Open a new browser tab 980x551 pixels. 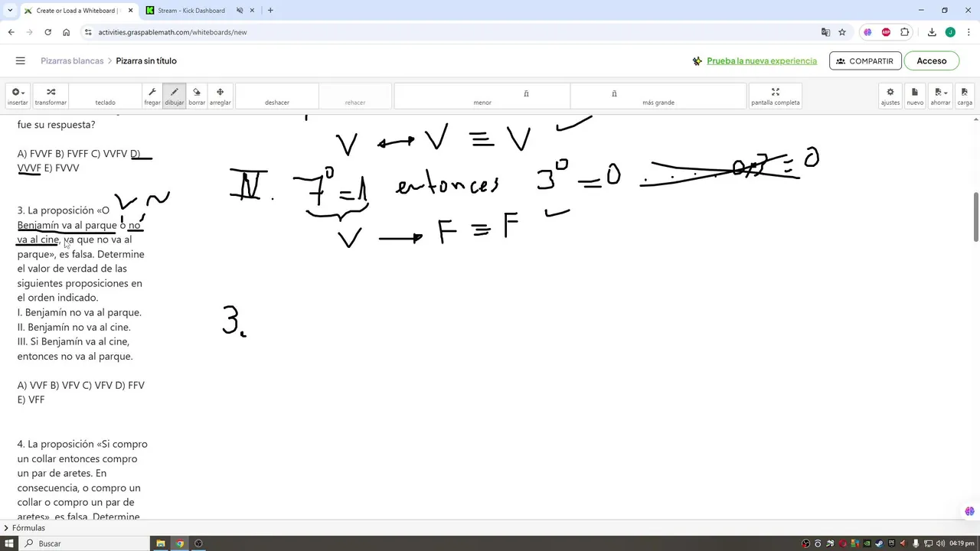(x=270, y=11)
